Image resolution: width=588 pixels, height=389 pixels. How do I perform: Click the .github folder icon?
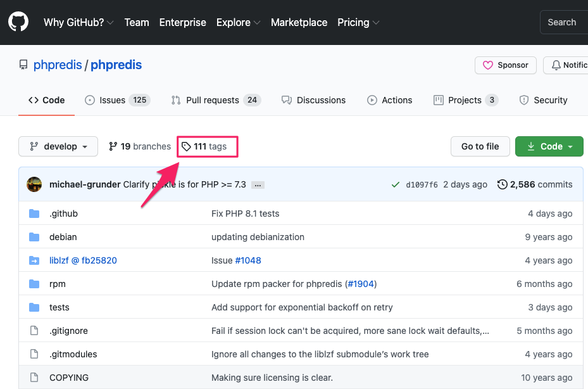point(34,214)
